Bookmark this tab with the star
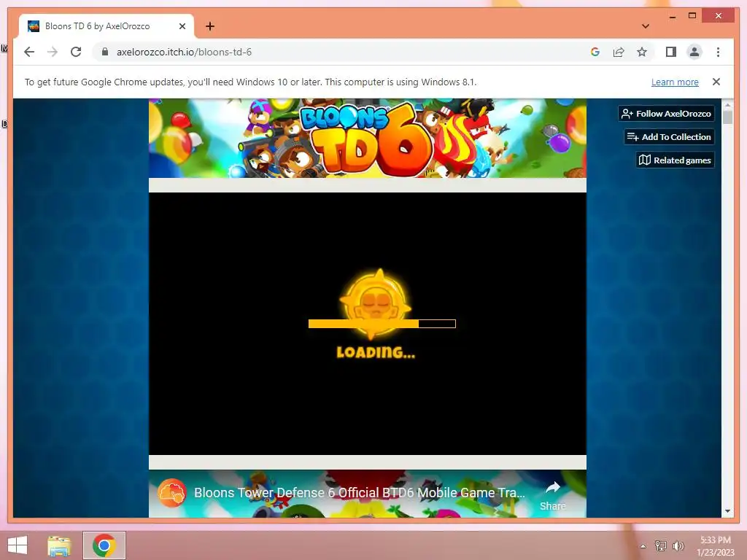Viewport: 747px width, 560px height. (642, 52)
